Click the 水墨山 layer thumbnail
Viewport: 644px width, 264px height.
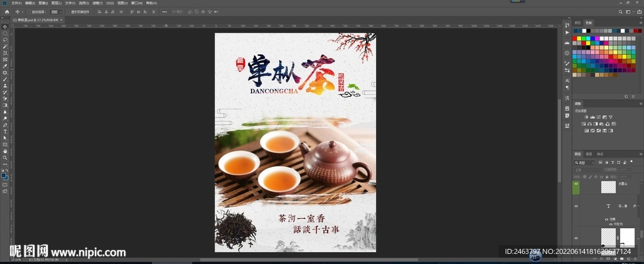(608, 187)
